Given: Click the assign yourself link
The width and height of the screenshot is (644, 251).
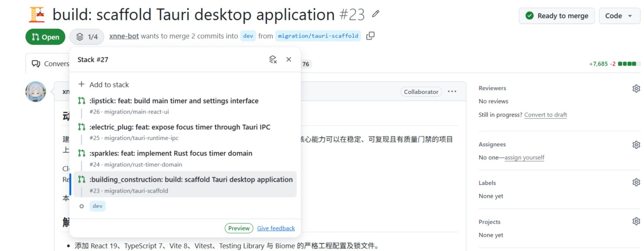Looking at the screenshot, I should (x=524, y=157).
